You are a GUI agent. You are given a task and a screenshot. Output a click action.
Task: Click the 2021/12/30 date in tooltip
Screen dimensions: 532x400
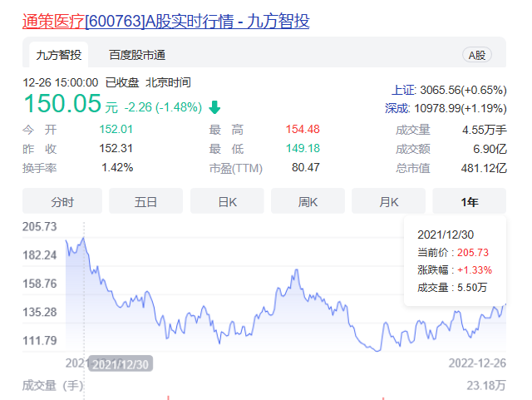tap(446, 235)
